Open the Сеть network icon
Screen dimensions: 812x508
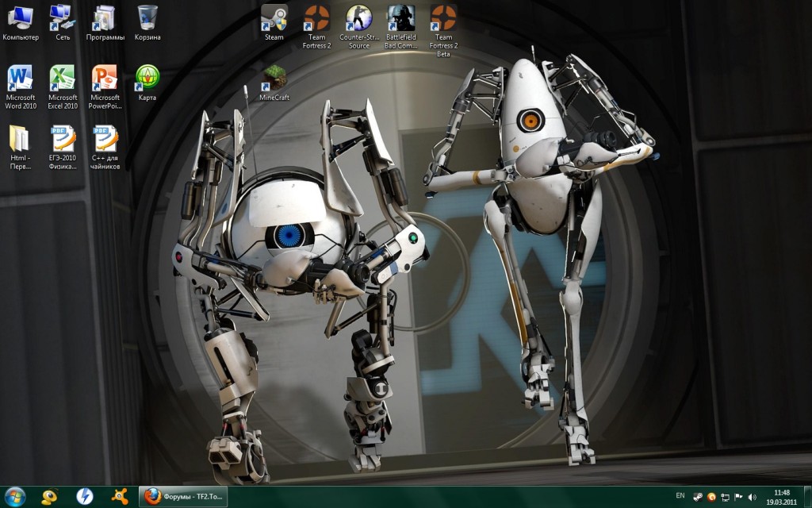(x=63, y=23)
